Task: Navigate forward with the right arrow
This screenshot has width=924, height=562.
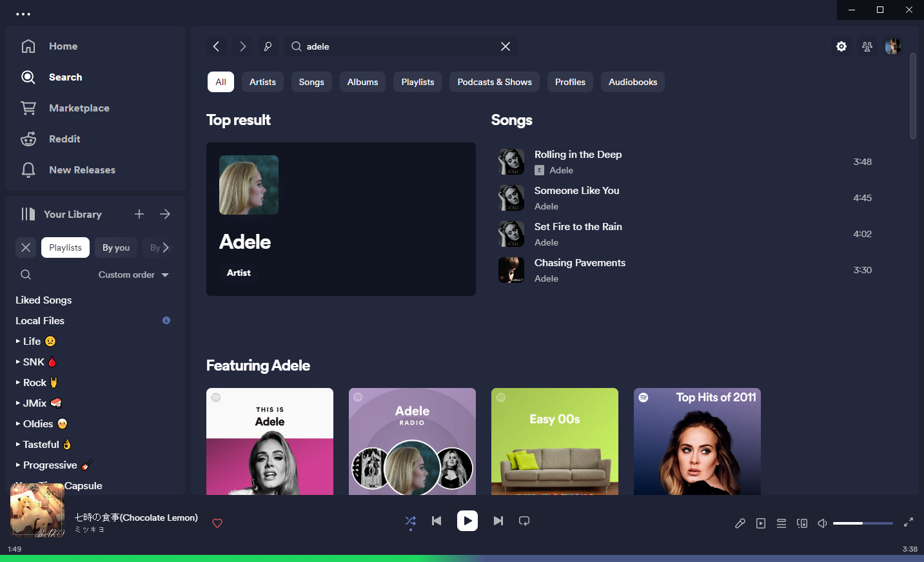Action: tap(242, 46)
